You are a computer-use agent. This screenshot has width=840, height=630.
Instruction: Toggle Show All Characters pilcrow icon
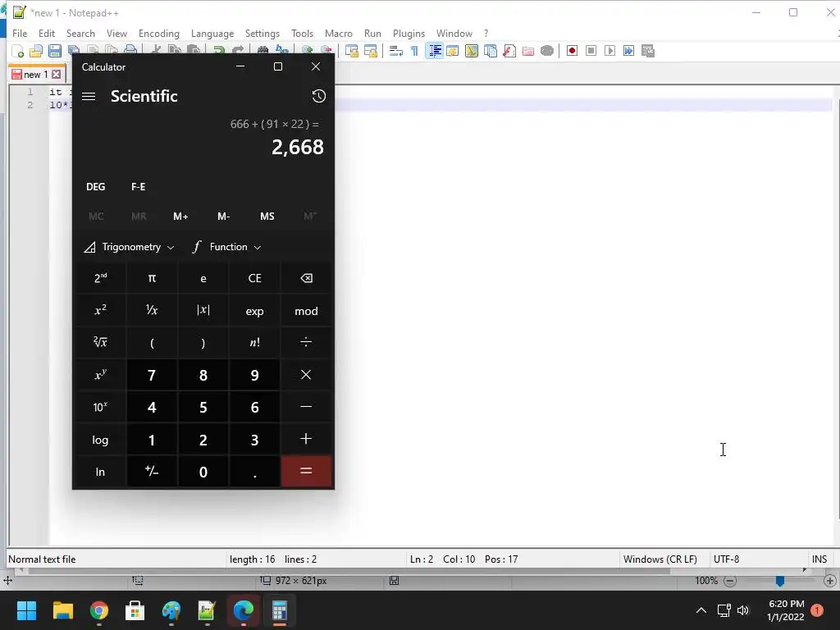(x=414, y=51)
